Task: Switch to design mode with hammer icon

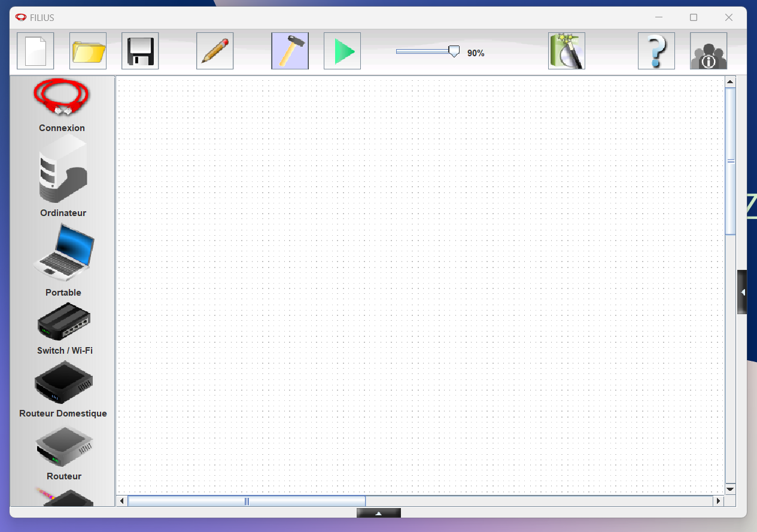Action: 290,51
